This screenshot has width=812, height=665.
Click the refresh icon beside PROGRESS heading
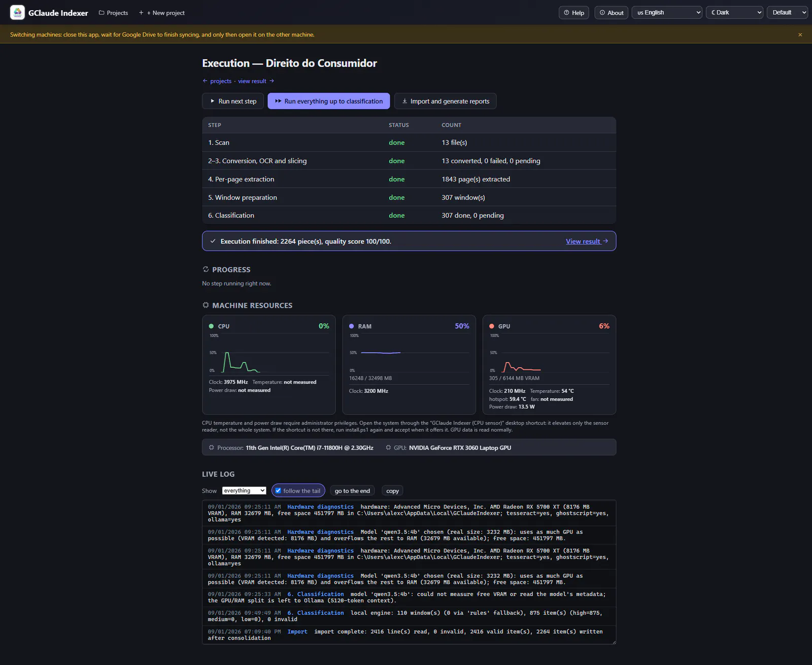[206, 269]
